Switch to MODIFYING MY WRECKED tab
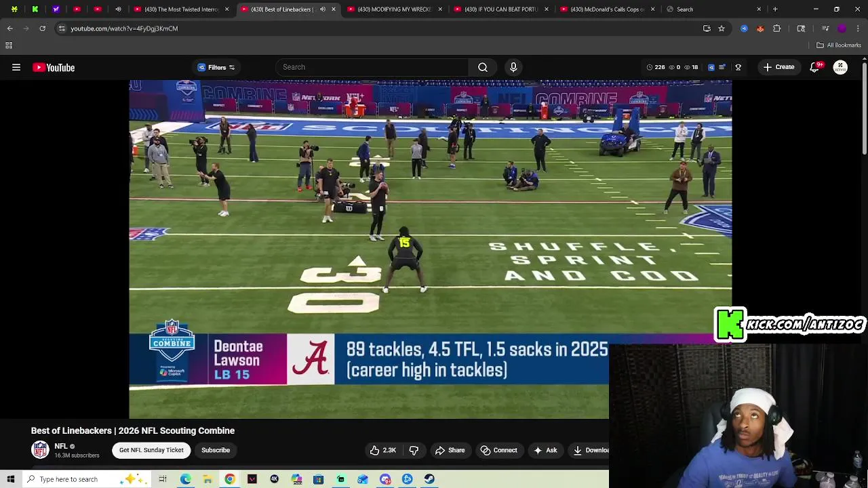Viewport: 868px width, 488px height. pyautogui.click(x=393, y=9)
